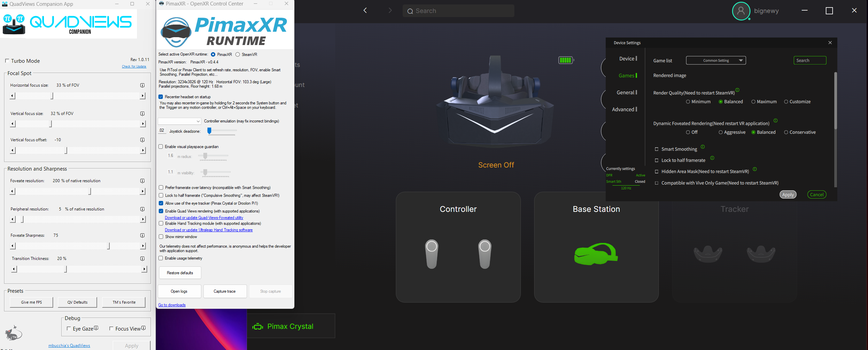
Task: Click info icon for Horizontal focus size
Action: point(142,85)
